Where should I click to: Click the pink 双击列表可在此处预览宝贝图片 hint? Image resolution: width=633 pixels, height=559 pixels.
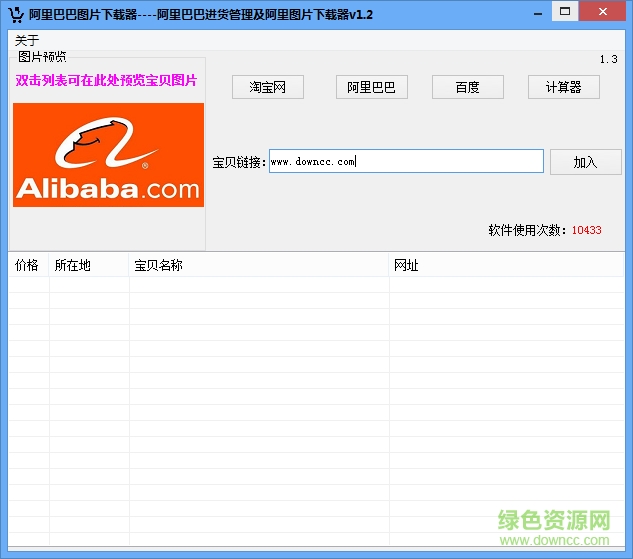106,80
